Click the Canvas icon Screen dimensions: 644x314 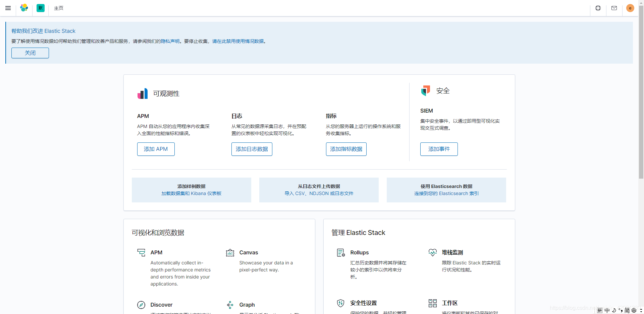tap(230, 253)
